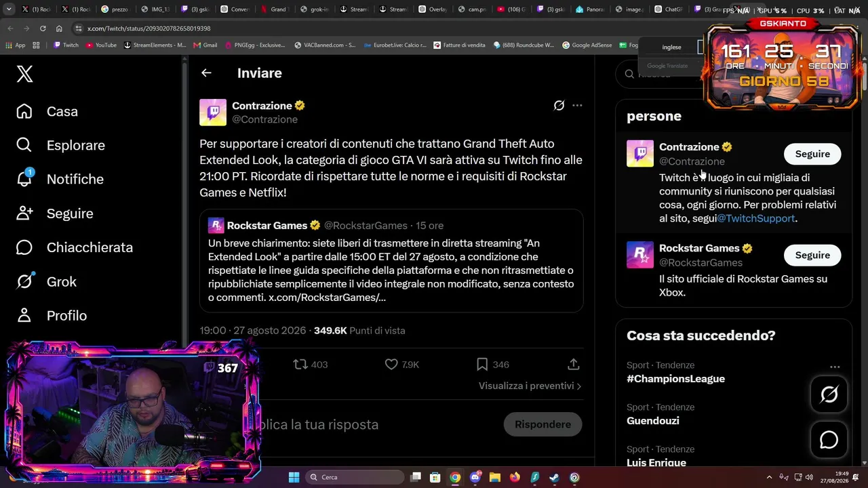
Task: Open Firefox from the taskbar
Action: [x=515, y=477]
